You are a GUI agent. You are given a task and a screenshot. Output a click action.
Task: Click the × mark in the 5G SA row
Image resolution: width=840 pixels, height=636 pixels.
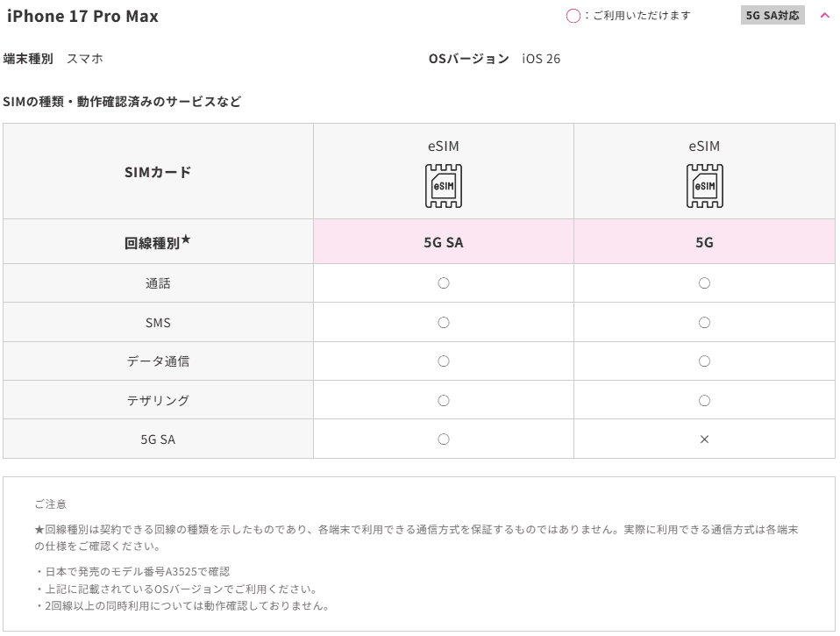[x=704, y=439]
